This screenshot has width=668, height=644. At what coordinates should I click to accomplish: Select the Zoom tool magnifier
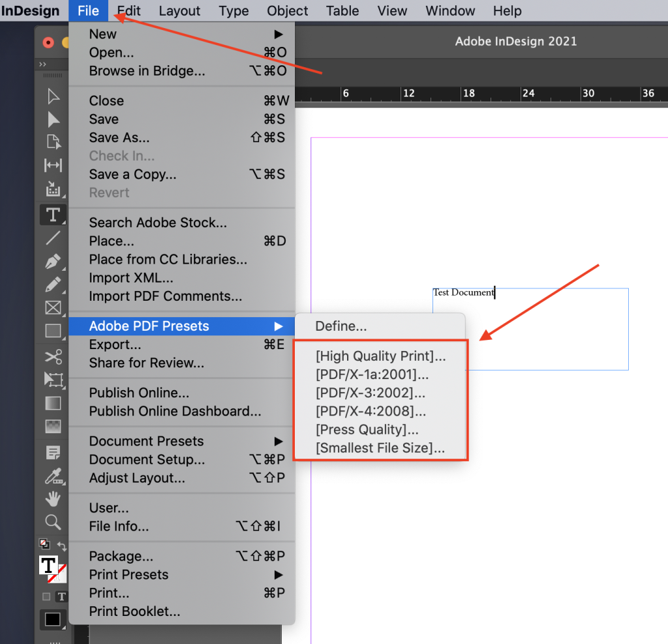pos(53,522)
